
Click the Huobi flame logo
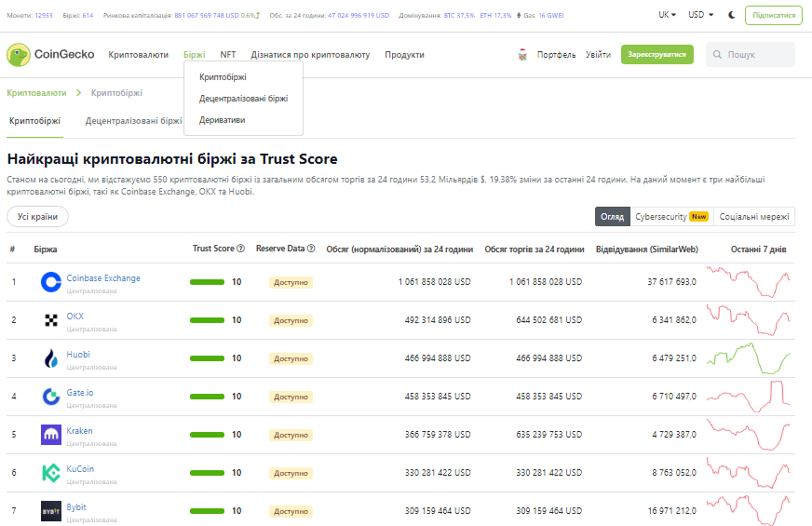(50, 358)
